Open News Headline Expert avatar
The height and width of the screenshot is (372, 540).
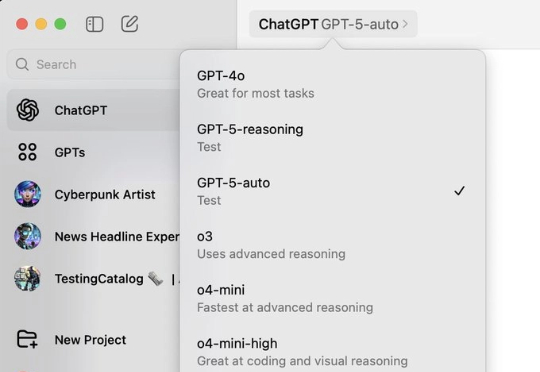(28, 236)
